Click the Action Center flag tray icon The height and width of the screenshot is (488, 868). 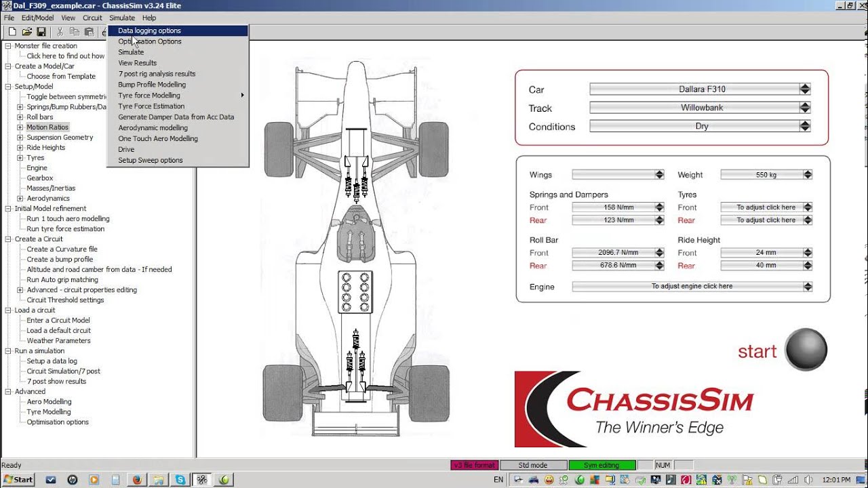(747, 479)
